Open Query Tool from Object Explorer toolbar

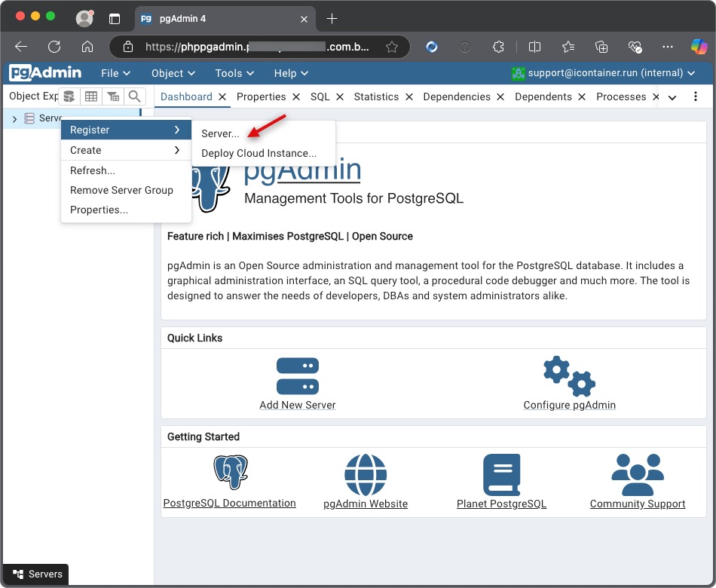pyautogui.click(x=69, y=96)
